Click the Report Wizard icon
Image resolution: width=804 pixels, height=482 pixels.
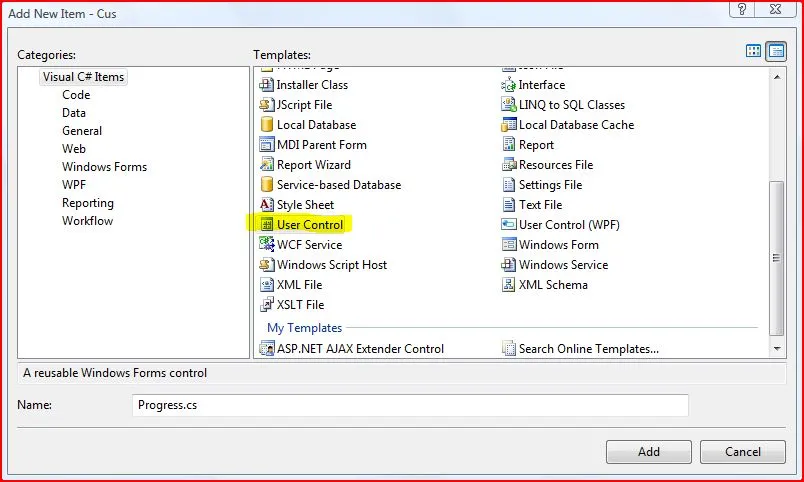click(x=267, y=165)
